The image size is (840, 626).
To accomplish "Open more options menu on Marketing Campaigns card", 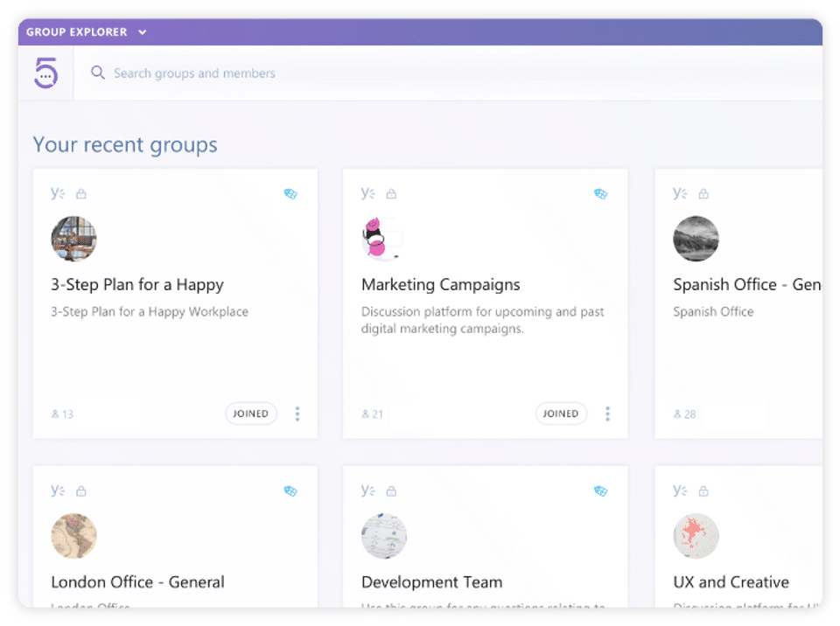I will (607, 414).
